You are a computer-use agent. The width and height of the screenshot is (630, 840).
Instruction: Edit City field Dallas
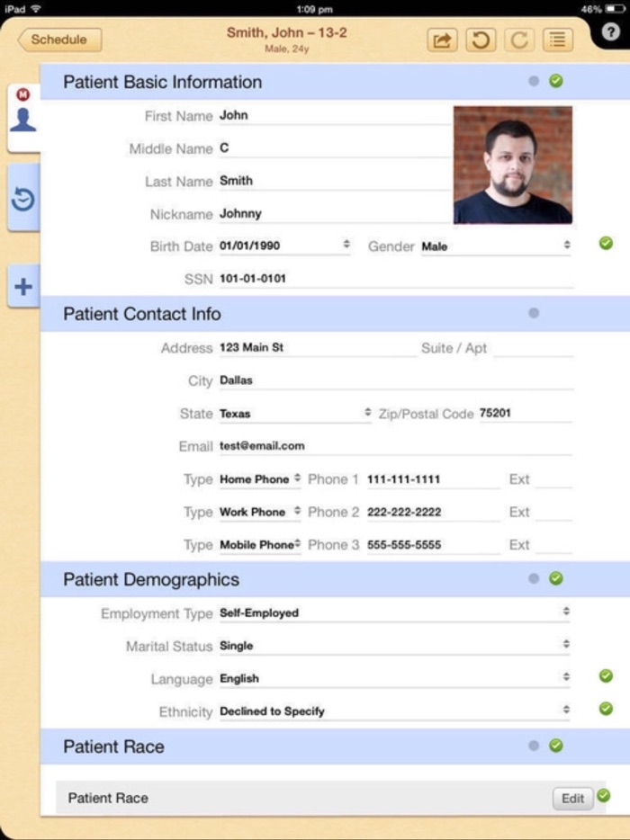tap(396, 380)
